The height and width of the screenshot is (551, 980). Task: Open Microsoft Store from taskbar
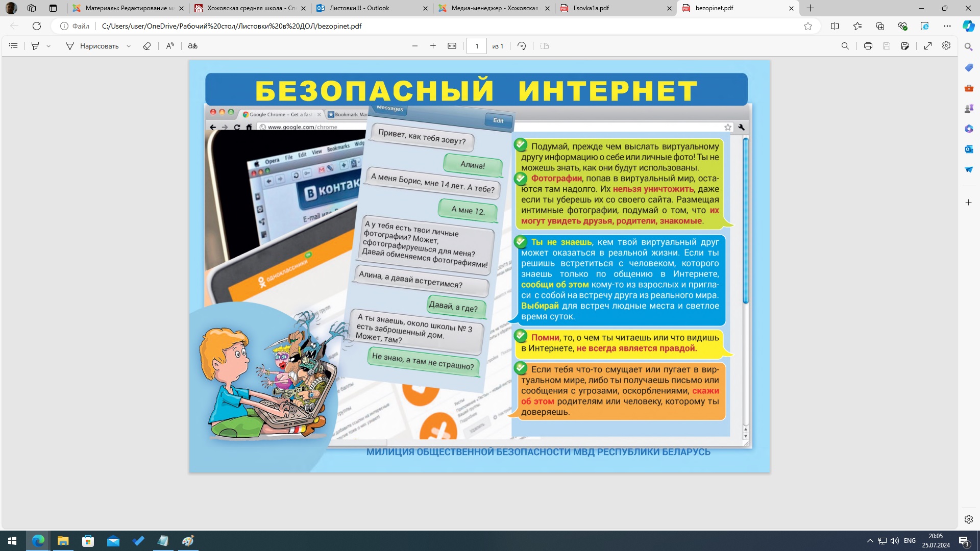88,541
